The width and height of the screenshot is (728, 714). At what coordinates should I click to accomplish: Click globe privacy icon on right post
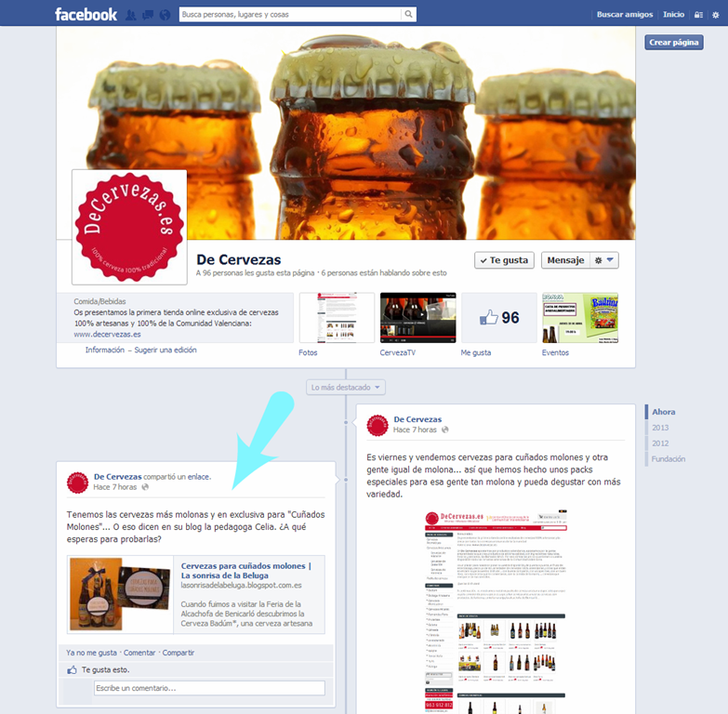pos(445,430)
